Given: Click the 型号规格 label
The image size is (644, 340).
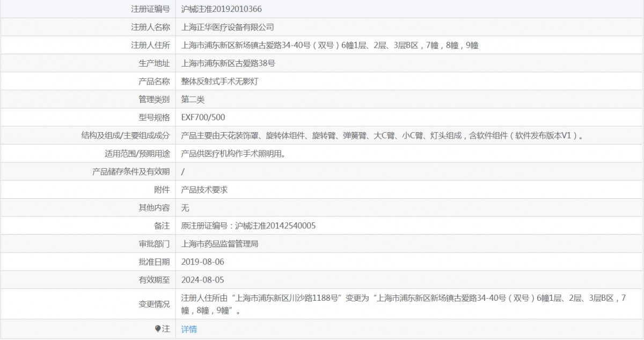Looking at the screenshot, I should [154, 118].
